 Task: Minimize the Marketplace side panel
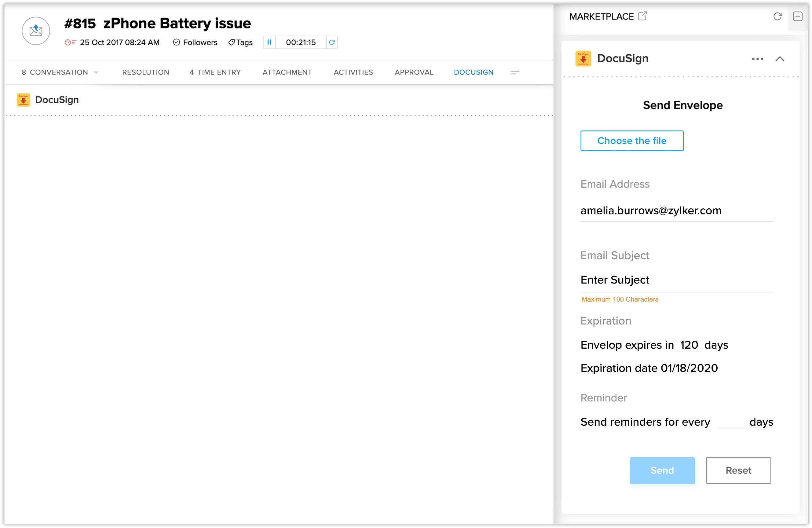point(797,16)
